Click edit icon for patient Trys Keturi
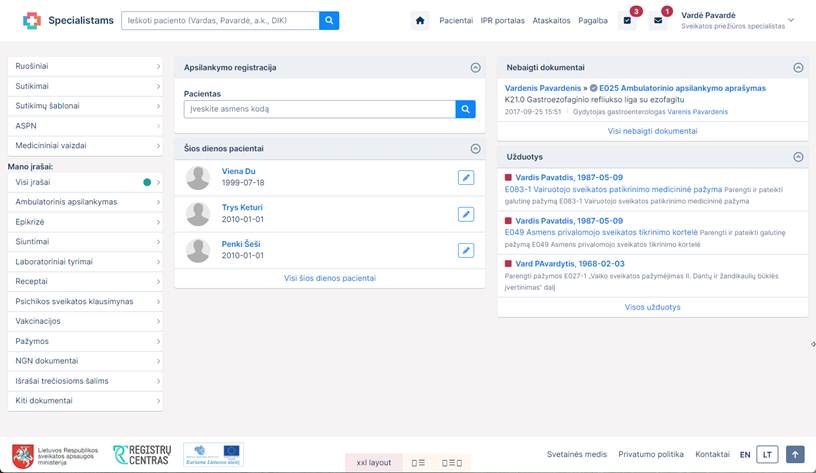Viewport: 816px width, 473px height. (x=465, y=214)
